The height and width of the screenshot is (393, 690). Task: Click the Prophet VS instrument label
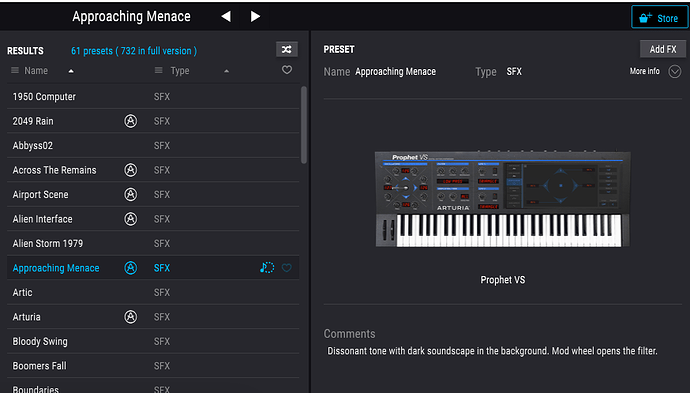click(x=503, y=280)
